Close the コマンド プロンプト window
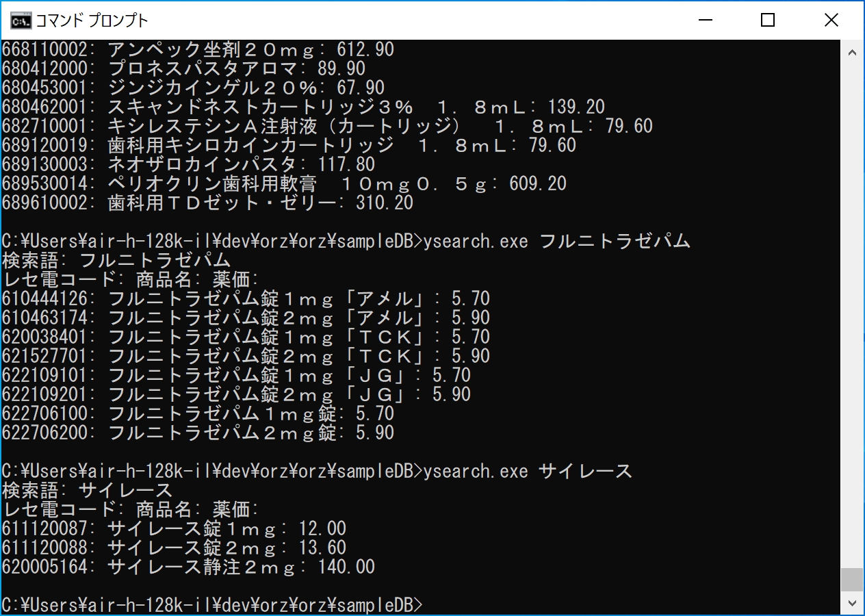This screenshot has width=865, height=616. (831, 20)
